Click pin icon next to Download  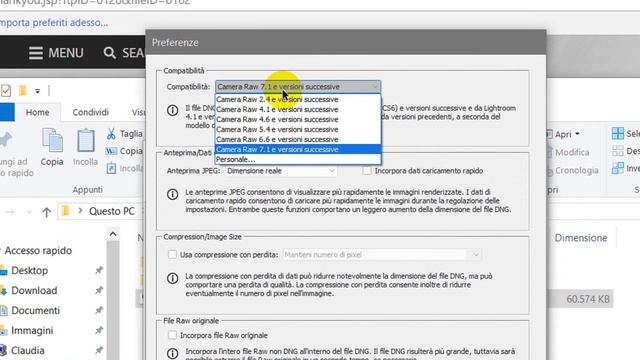(99, 291)
